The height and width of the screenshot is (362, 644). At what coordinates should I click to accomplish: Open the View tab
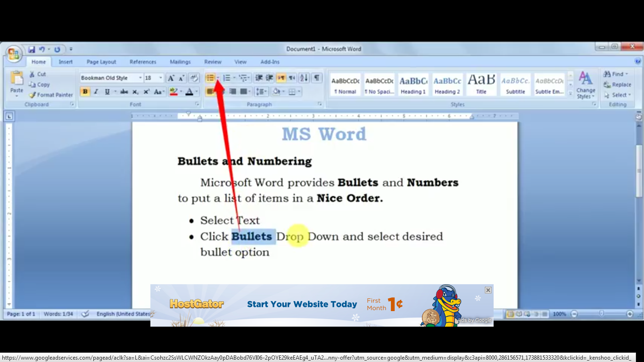(240, 62)
